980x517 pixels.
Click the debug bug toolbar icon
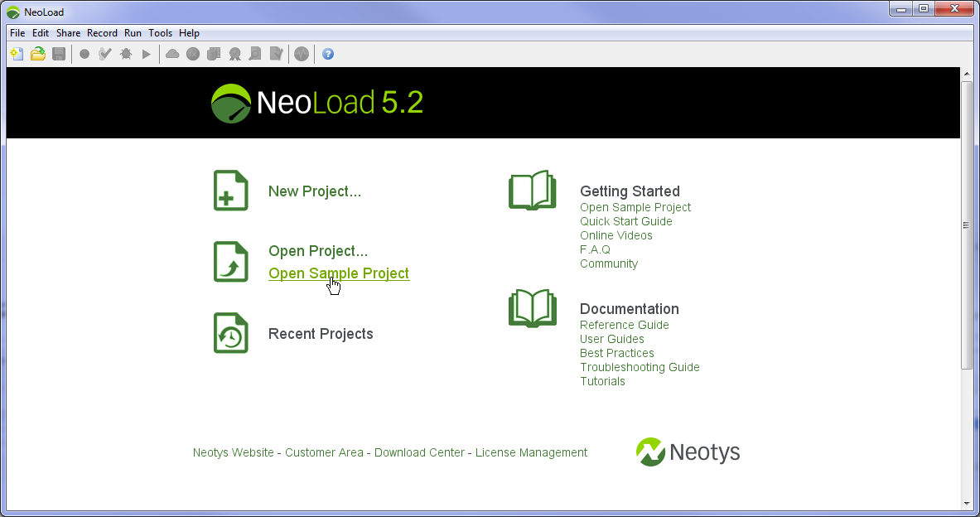pos(126,55)
